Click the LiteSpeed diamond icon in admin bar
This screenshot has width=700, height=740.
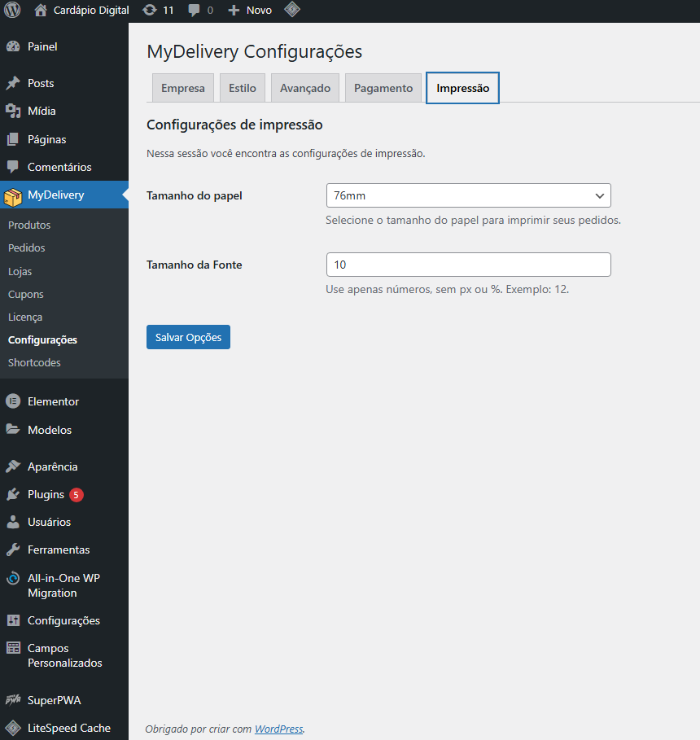(x=291, y=11)
